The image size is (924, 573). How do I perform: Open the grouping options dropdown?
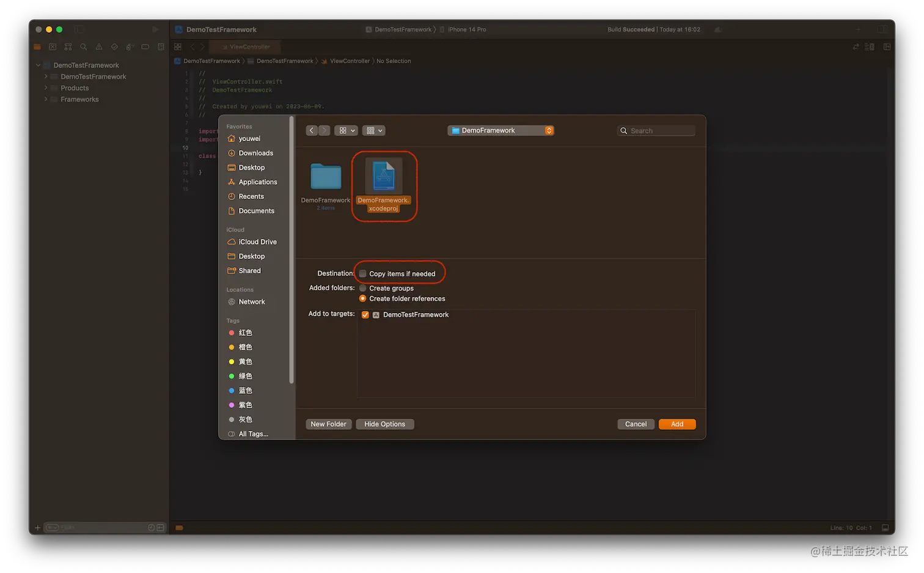click(374, 130)
